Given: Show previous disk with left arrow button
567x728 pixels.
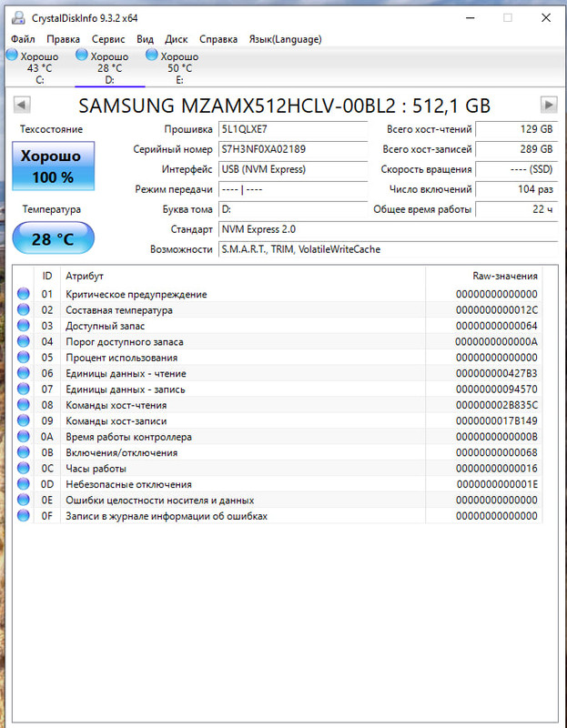Looking at the screenshot, I should point(22,105).
